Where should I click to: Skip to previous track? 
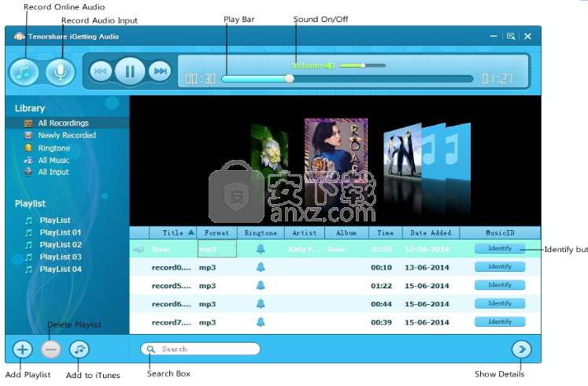click(100, 71)
